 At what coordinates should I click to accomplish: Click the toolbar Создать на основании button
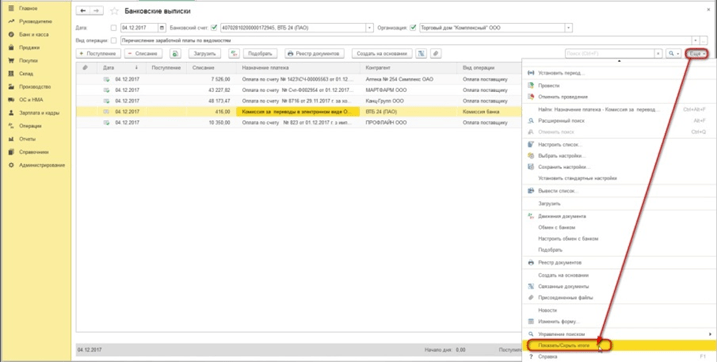click(382, 53)
